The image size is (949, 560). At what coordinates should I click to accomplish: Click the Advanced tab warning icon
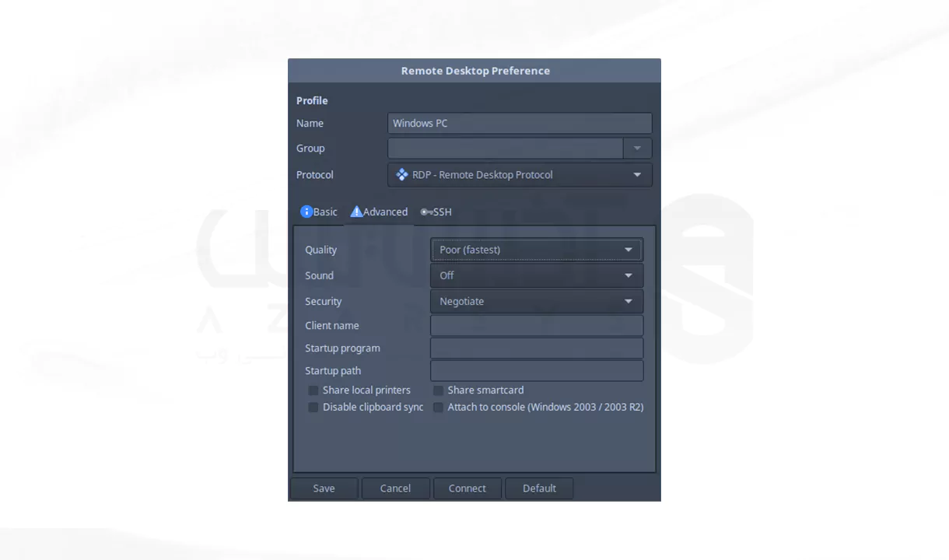pyautogui.click(x=356, y=212)
